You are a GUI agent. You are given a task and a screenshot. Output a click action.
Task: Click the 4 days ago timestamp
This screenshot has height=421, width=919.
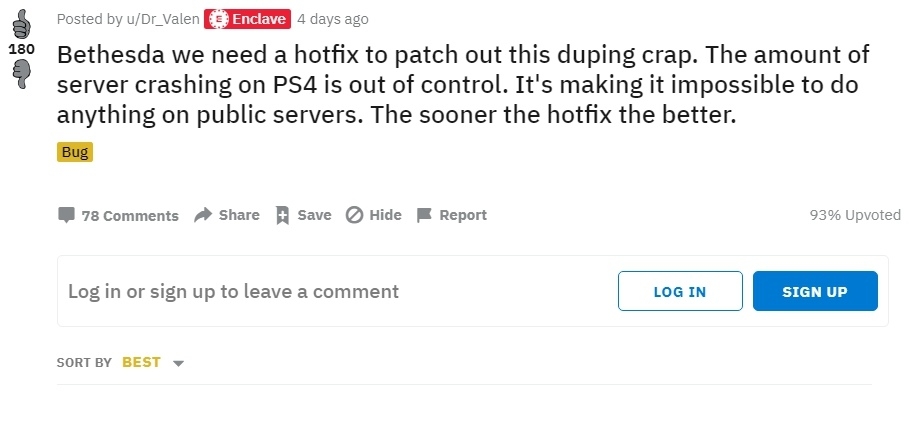[x=333, y=19]
